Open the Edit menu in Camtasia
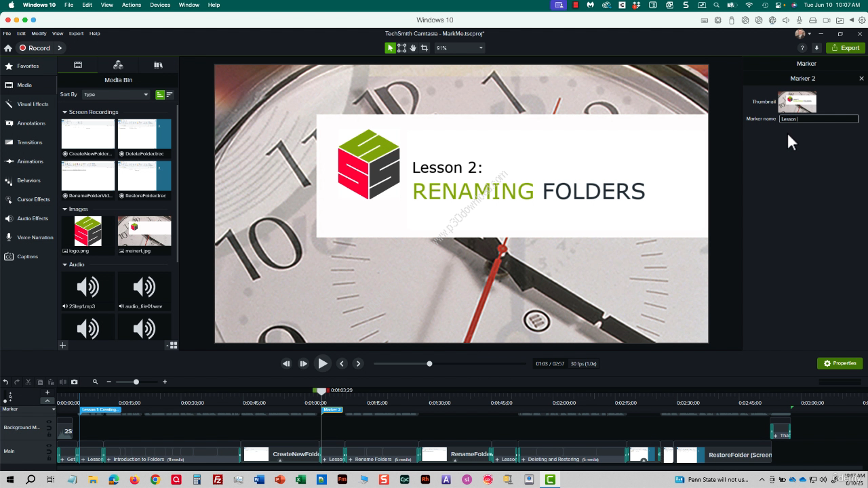868x488 pixels. tap(22, 33)
